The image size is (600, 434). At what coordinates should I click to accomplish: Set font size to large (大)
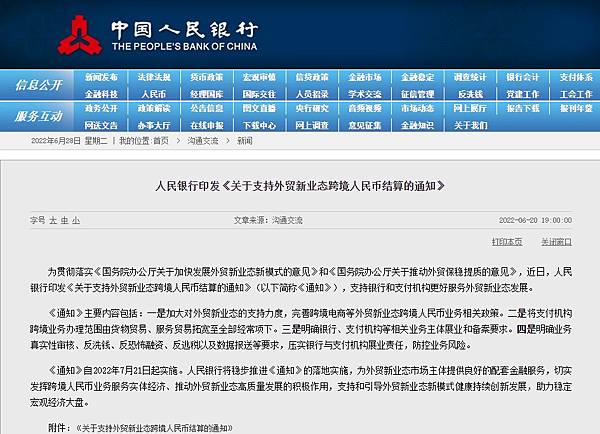[53, 220]
